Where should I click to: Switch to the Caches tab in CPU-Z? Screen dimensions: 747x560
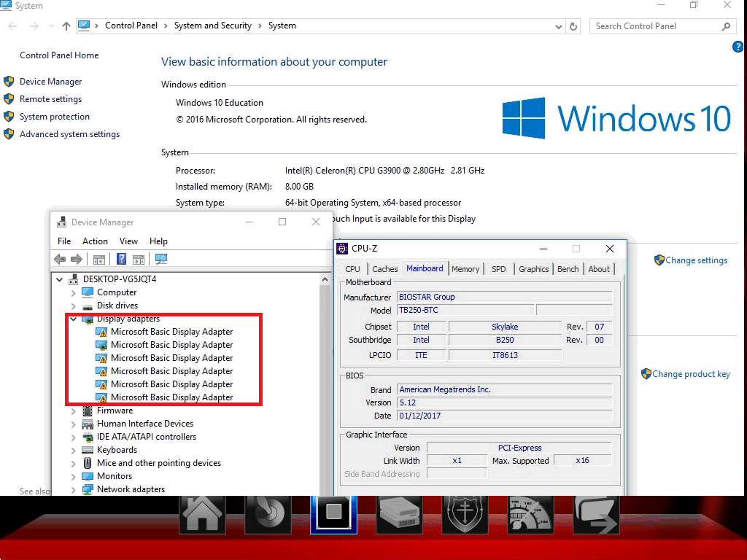tap(384, 269)
